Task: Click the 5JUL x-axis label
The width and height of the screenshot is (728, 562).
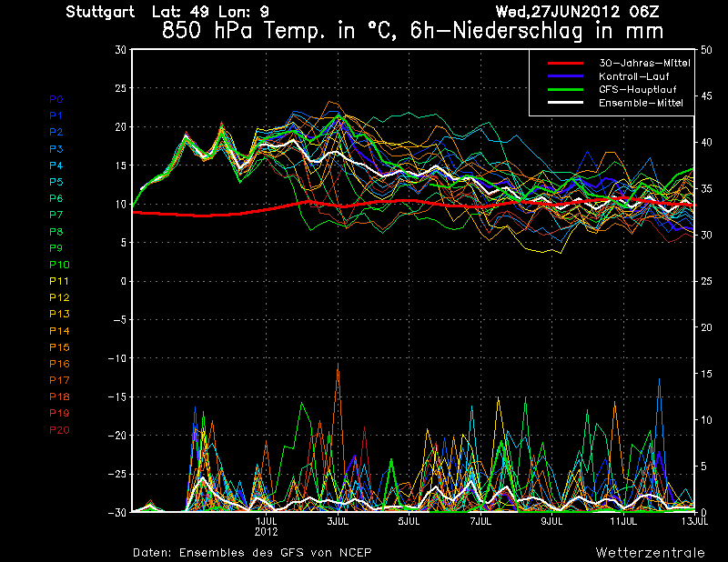Action: (409, 521)
